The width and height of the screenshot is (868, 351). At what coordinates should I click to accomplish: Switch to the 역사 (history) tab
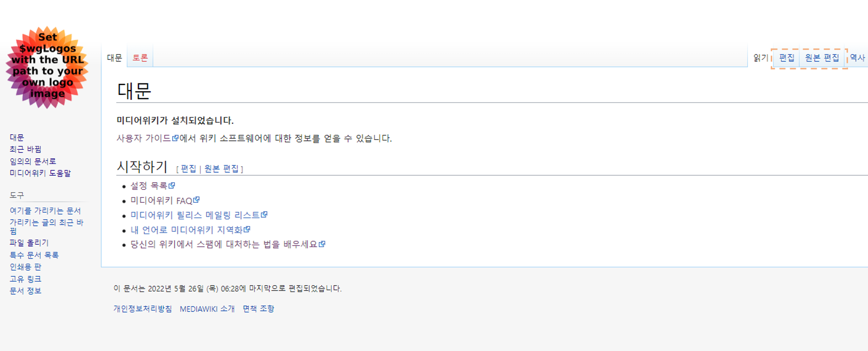(857, 58)
